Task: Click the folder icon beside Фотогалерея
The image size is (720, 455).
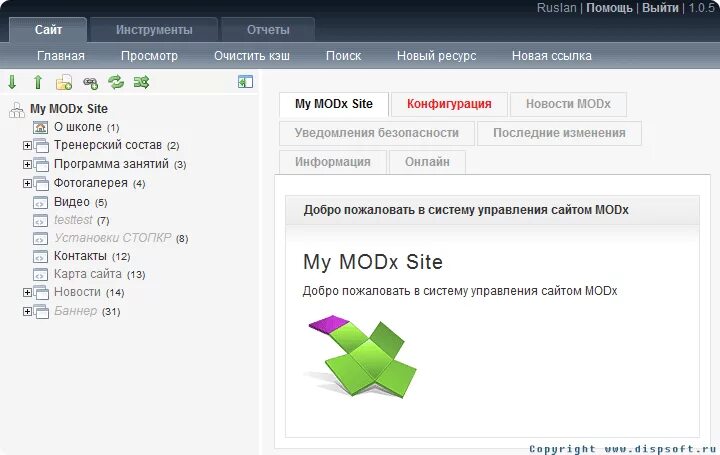Action: 41,184
